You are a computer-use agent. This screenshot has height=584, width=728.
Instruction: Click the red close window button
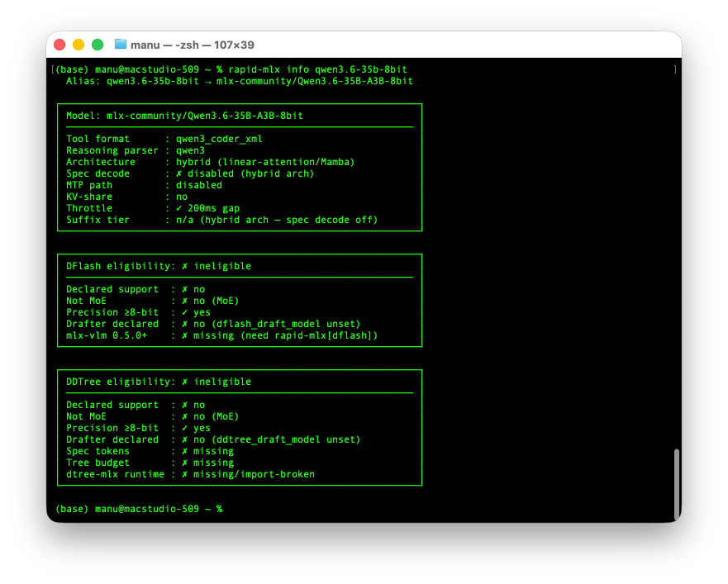click(x=59, y=45)
